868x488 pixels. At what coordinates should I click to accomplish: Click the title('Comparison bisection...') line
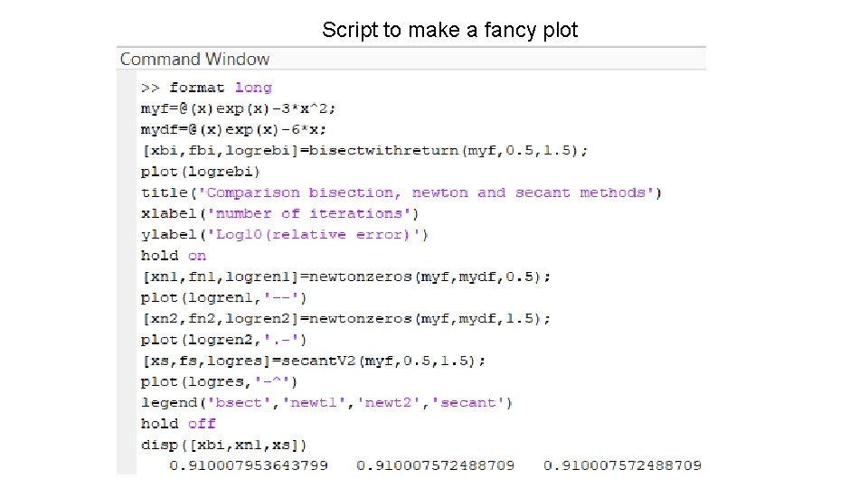401,193
